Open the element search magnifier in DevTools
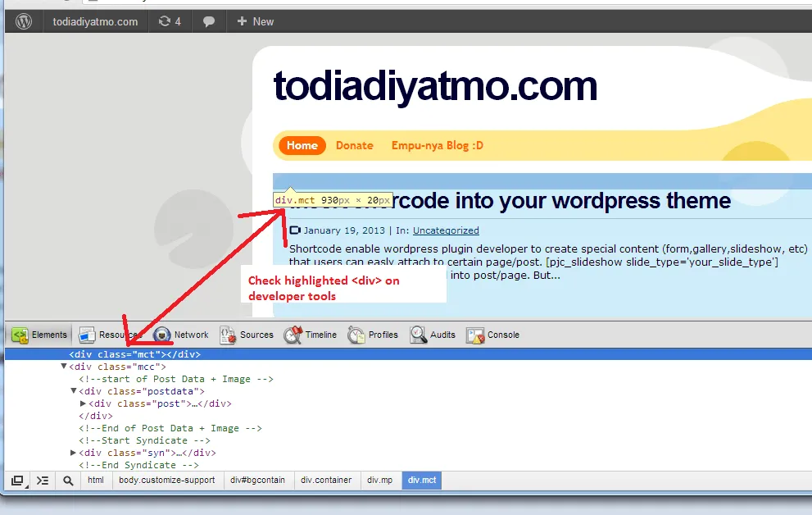This screenshot has width=812, height=515. pyautogui.click(x=68, y=481)
